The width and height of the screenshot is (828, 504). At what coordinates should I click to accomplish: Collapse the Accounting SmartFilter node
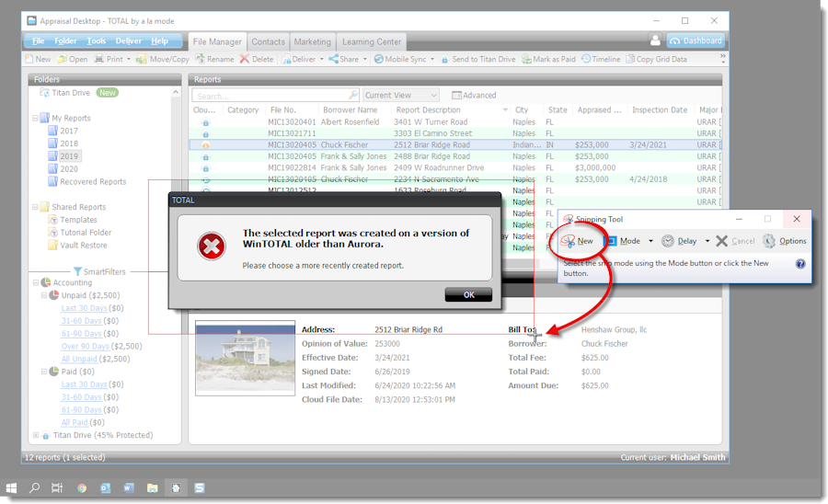pyautogui.click(x=36, y=282)
